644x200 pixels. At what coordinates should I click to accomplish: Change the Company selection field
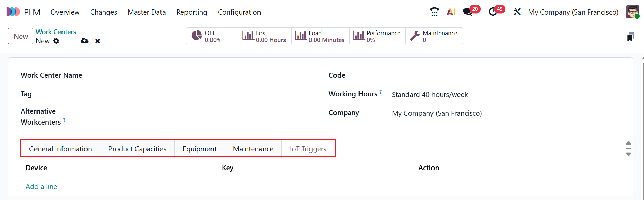coord(437,113)
